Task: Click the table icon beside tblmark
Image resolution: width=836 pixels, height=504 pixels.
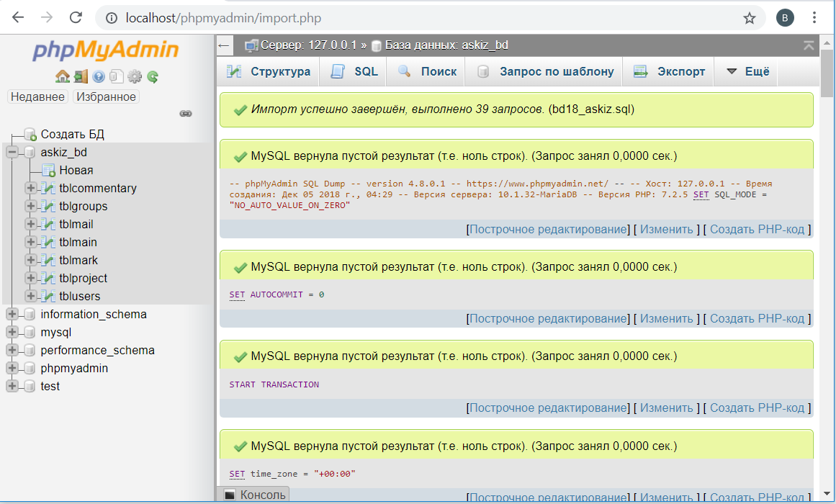Action: pos(48,260)
